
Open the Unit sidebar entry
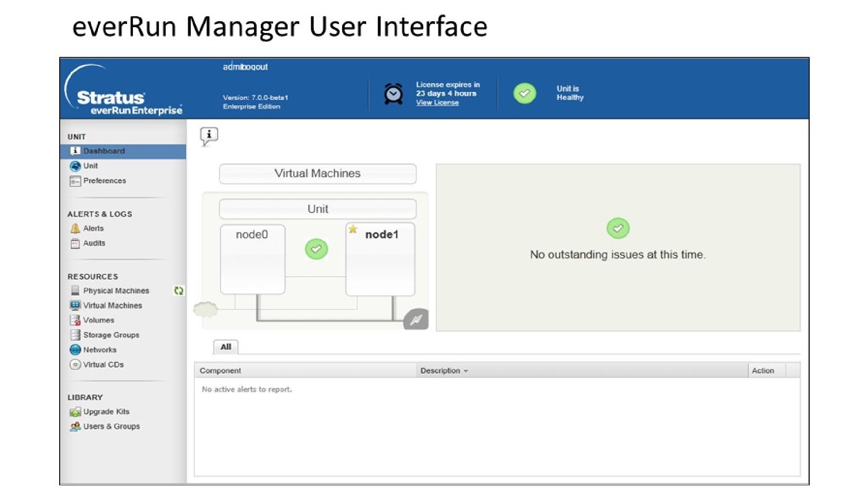(90, 166)
